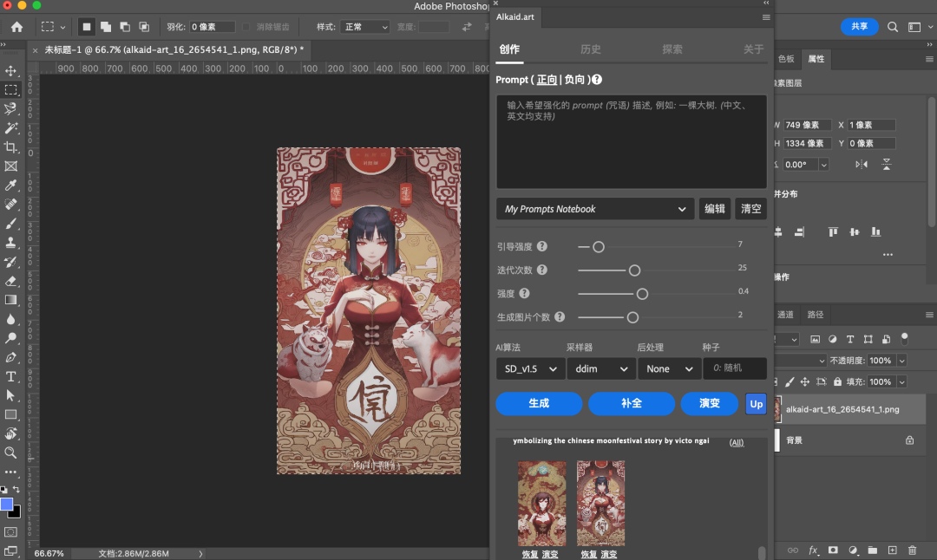Delete layer with trash icon
Image resolution: width=937 pixels, height=560 pixels.
coord(912,550)
